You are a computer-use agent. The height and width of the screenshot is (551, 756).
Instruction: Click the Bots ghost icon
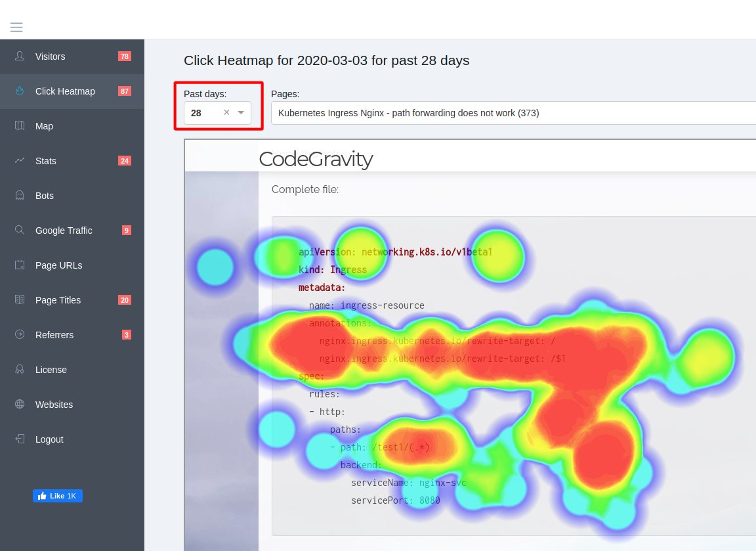click(20, 195)
